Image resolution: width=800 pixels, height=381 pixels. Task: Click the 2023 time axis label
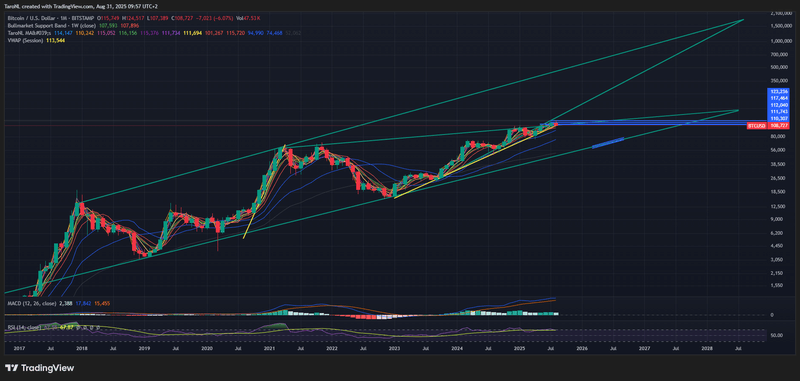(x=394, y=349)
